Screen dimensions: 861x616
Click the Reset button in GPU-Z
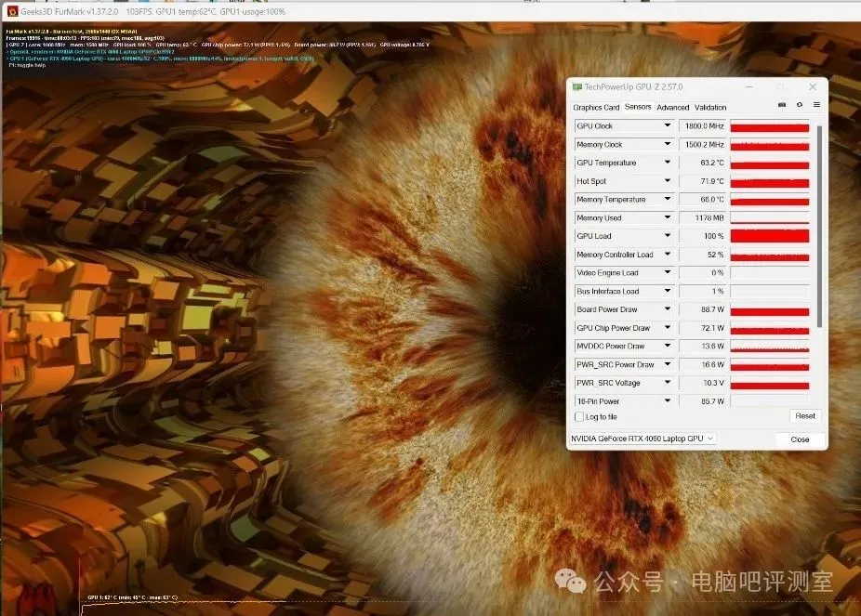805,416
